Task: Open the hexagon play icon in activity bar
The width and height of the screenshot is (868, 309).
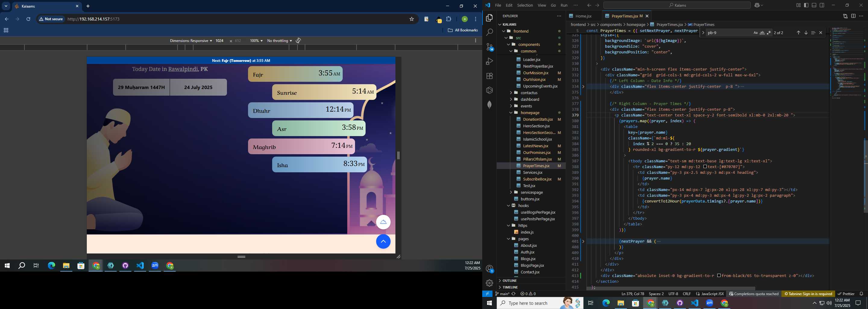Action: coord(489,91)
